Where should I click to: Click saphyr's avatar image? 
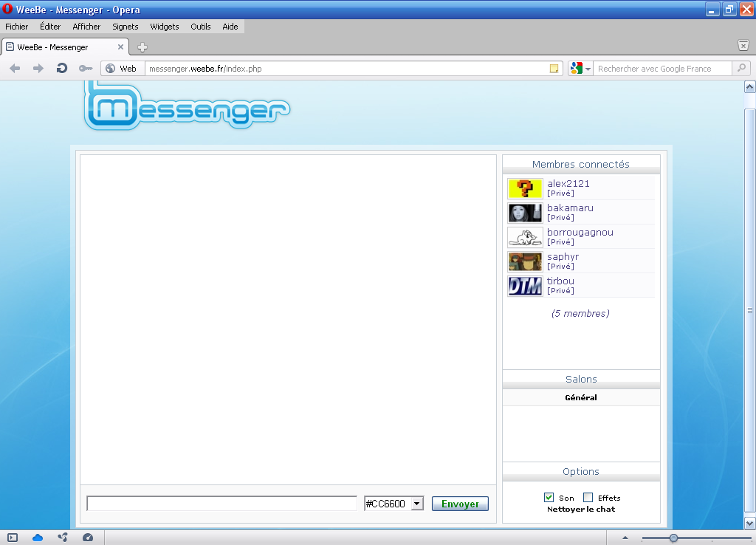pyautogui.click(x=525, y=261)
